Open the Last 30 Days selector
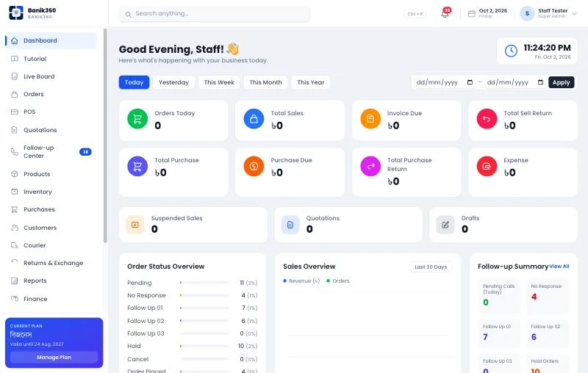The height and width of the screenshot is (373, 588). tap(431, 267)
